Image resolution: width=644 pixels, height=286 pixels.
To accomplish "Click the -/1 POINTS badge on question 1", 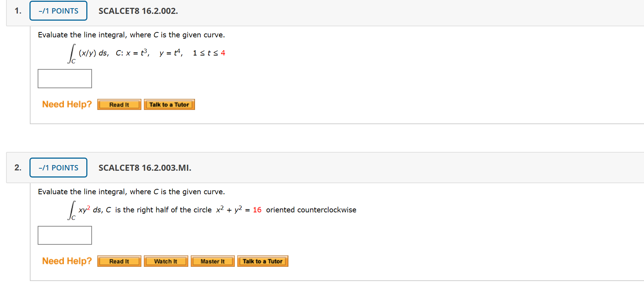I will (x=58, y=11).
